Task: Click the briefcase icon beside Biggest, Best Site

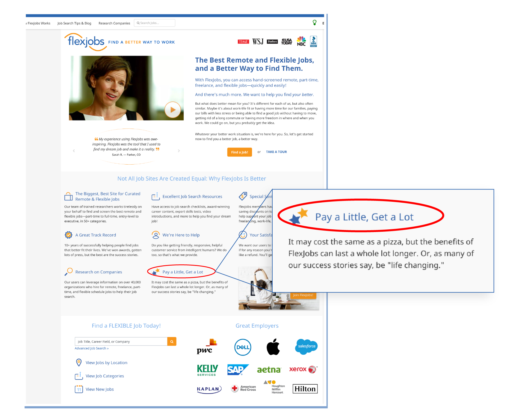Action: [69, 196]
